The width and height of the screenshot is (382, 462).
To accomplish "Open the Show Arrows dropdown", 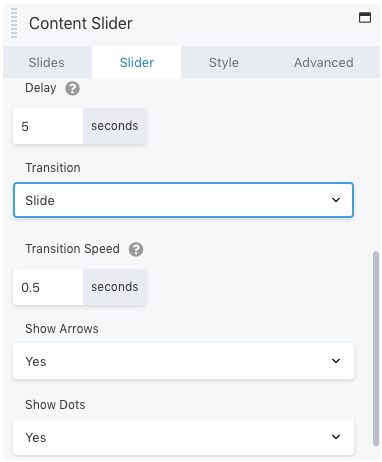I will click(183, 361).
